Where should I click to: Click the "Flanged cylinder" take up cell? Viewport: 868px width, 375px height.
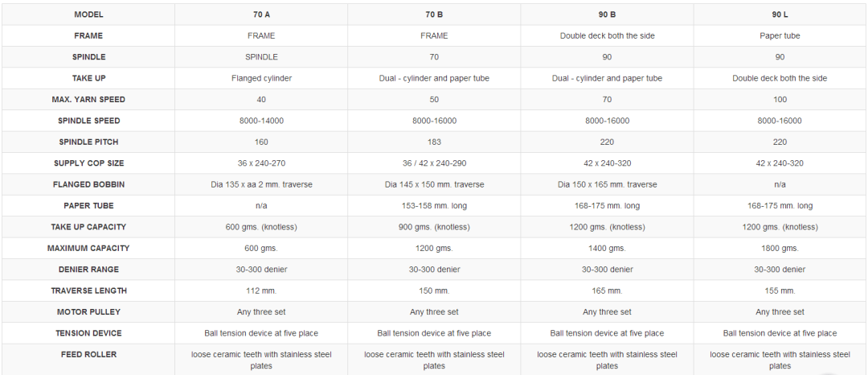point(261,78)
